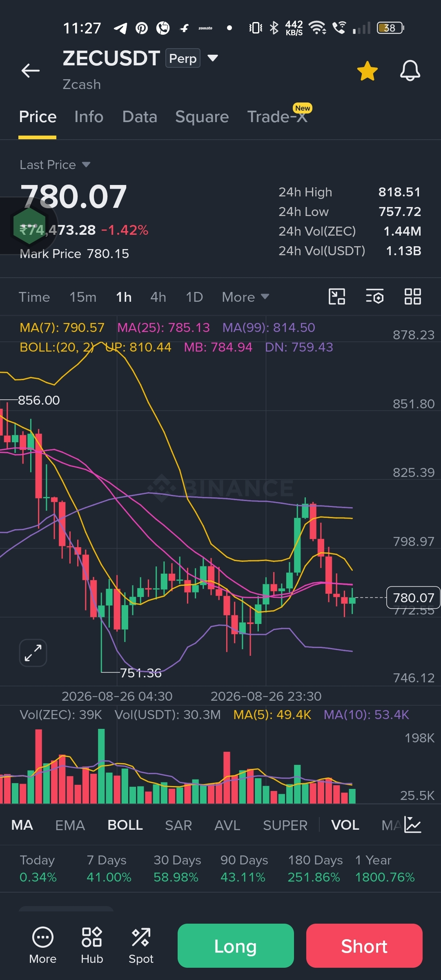
Task: Tap the Perp contract label
Action: 183,58
